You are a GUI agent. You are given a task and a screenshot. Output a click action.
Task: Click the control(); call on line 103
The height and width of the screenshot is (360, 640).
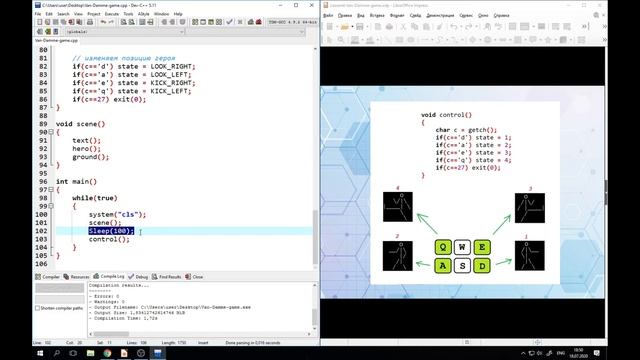[109, 239]
